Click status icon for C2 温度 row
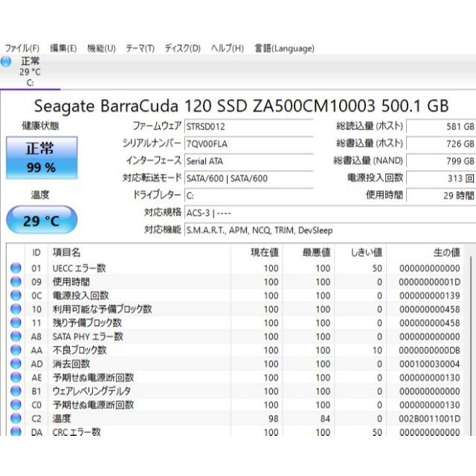 16,418
